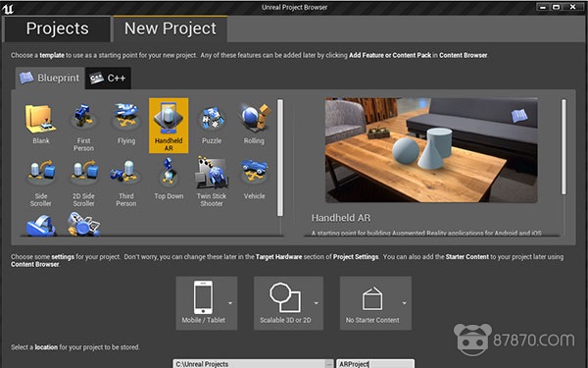Pick the Third Person template
588x368 pixels.
click(126, 182)
